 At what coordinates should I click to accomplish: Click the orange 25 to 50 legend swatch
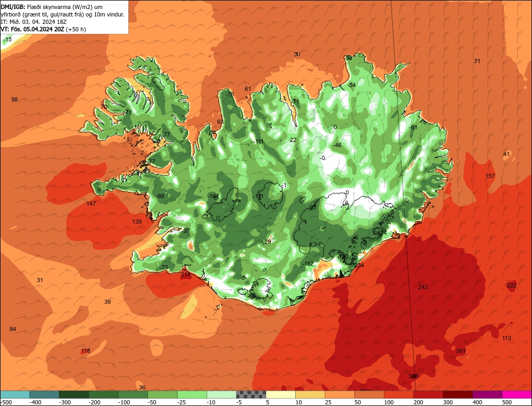339,394
